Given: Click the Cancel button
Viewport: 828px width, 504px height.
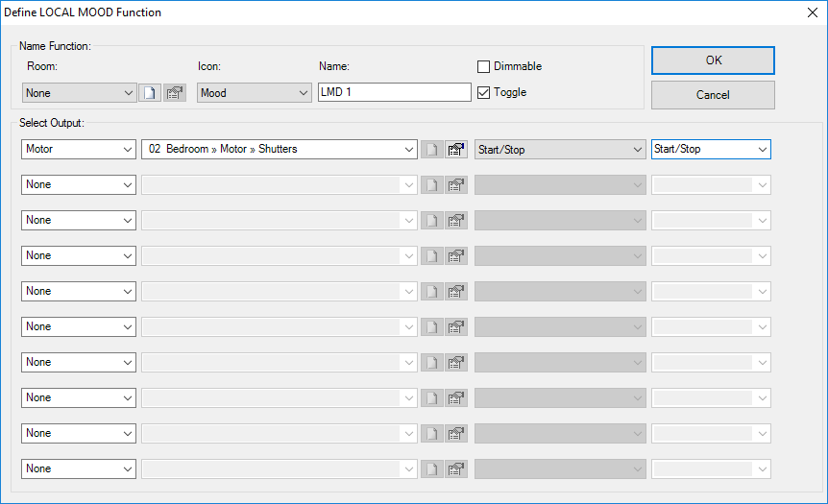Looking at the screenshot, I should coord(713,95).
